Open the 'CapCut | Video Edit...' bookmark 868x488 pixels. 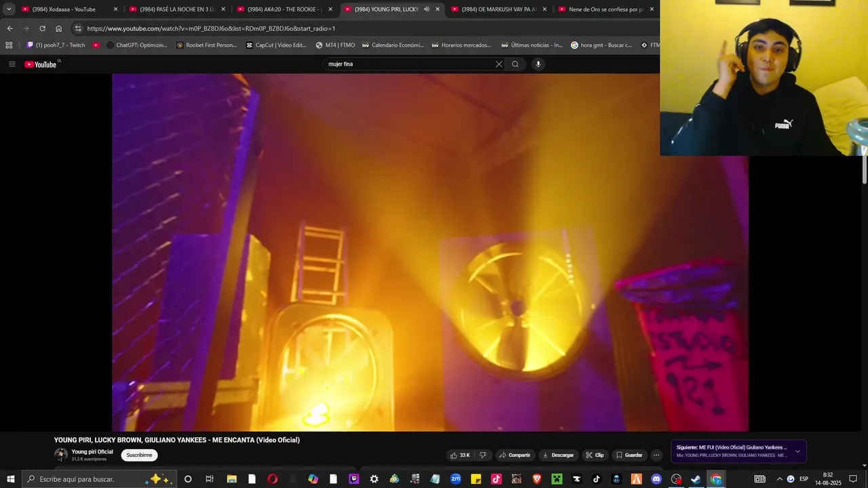(x=276, y=45)
